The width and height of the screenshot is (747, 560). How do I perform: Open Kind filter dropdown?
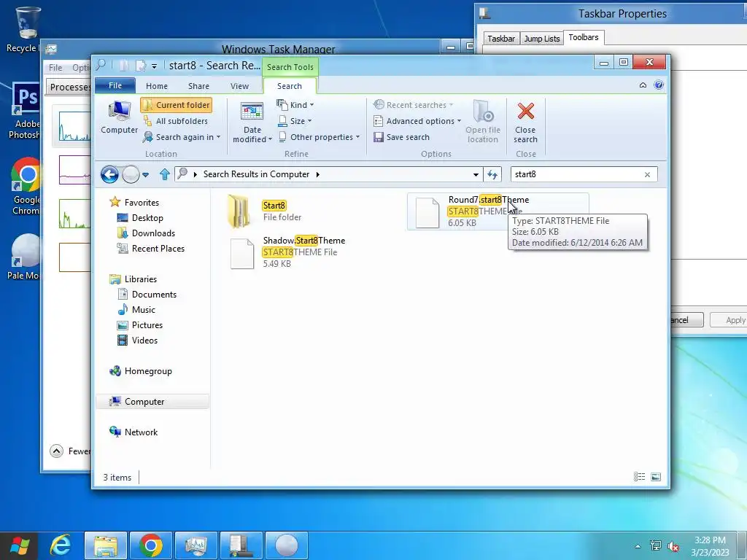point(295,105)
